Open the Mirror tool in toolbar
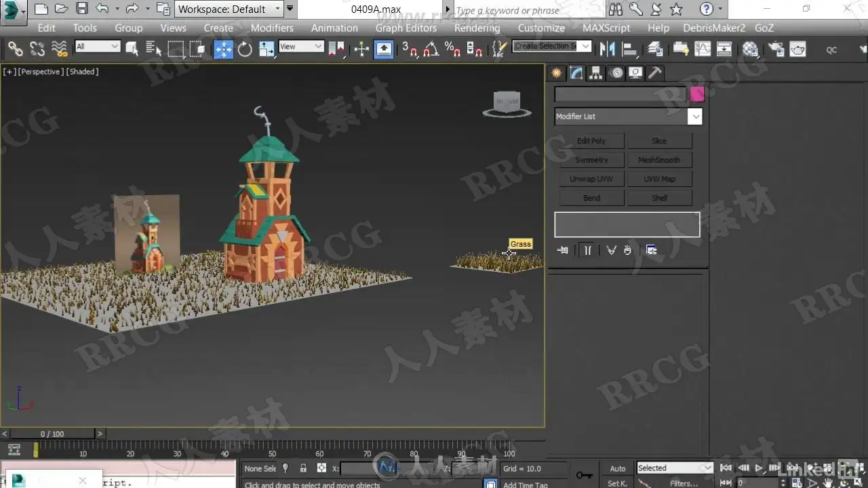The height and width of the screenshot is (488, 868). [607, 49]
